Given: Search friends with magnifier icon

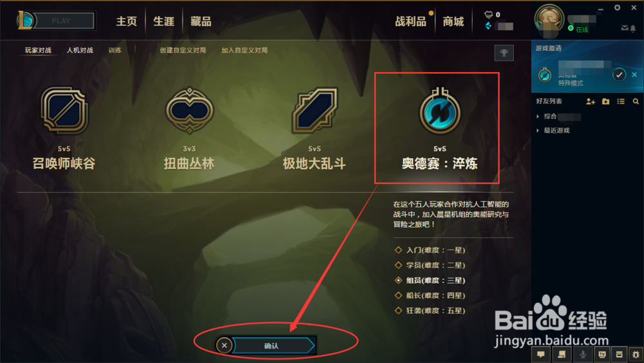Looking at the screenshot, I should (x=636, y=101).
